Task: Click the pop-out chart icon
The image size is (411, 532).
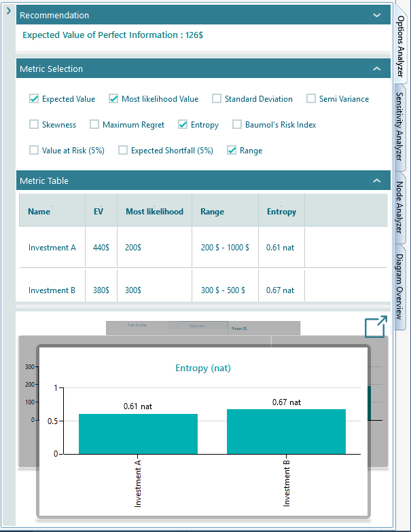Action: point(375,326)
